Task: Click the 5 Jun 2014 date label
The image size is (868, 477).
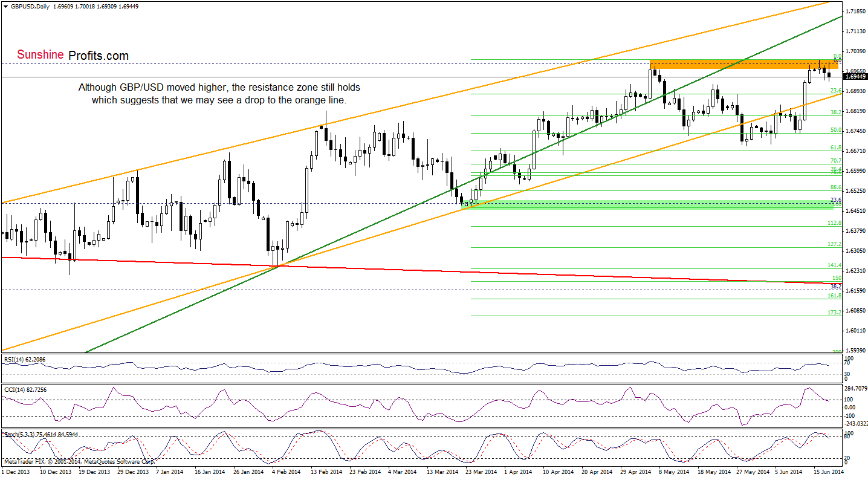Action: click(x=790, y=472)
